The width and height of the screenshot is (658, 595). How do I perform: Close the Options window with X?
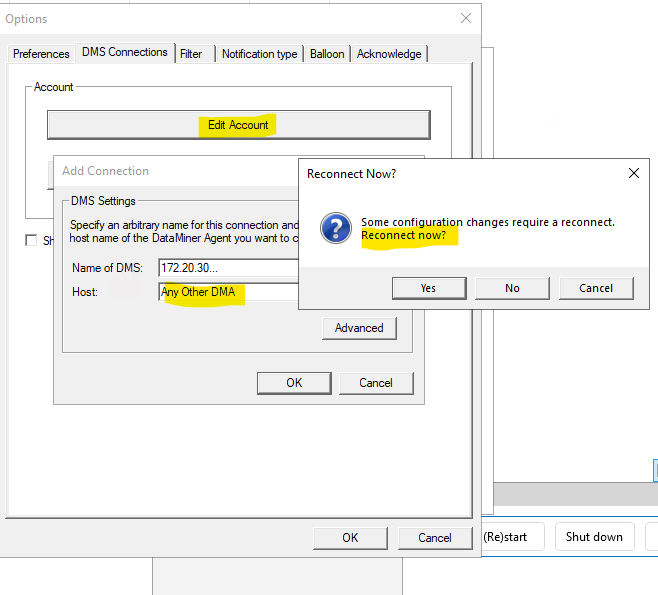click(465, 18)
